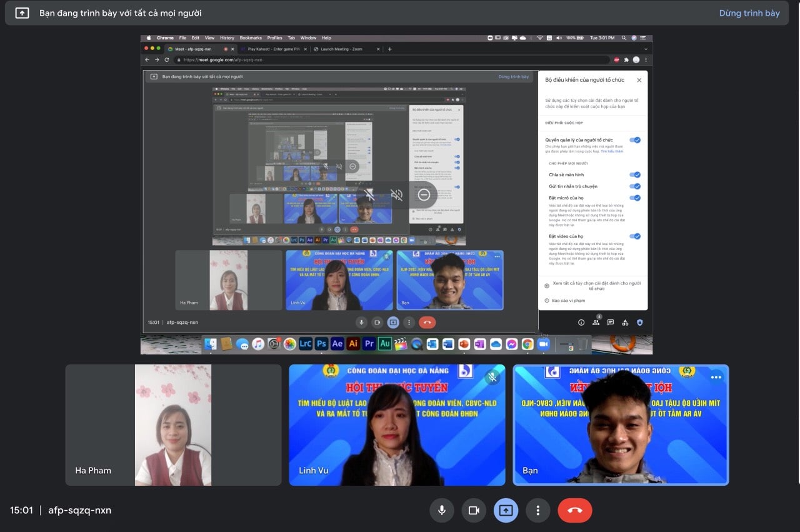Open Photoshop from the Dock
800x532 pixels.
pos(321,344)
